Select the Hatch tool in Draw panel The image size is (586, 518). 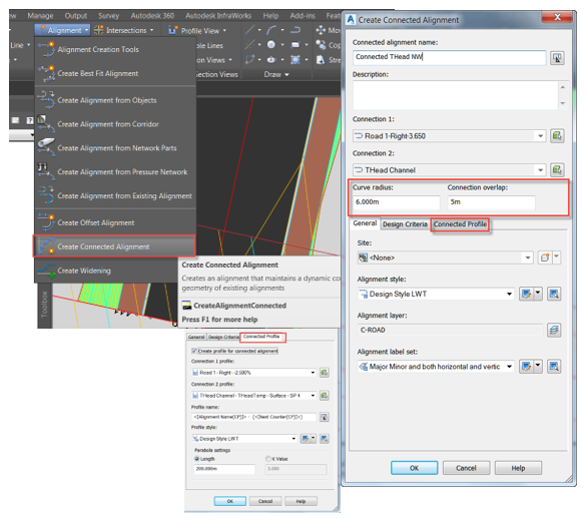295,60
